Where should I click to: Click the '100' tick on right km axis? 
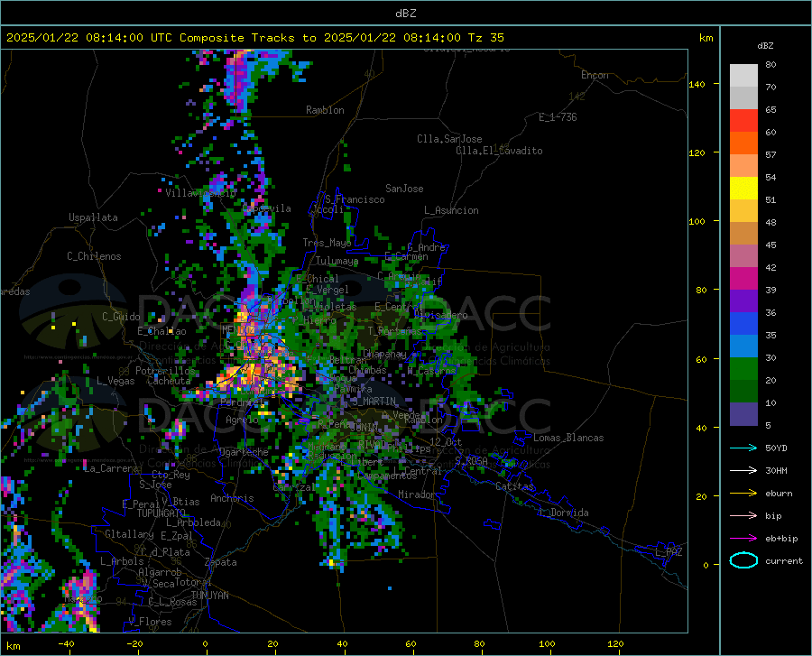[x=697, y=221]
